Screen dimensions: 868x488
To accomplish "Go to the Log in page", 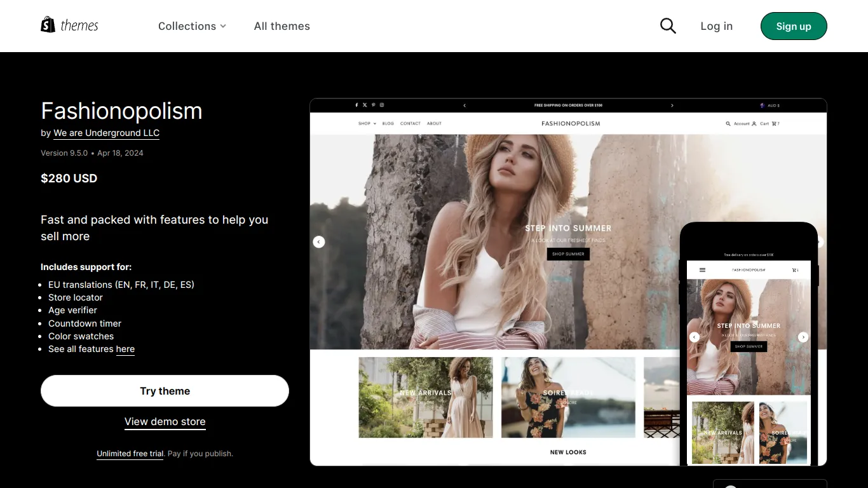I will coord(716,26).
